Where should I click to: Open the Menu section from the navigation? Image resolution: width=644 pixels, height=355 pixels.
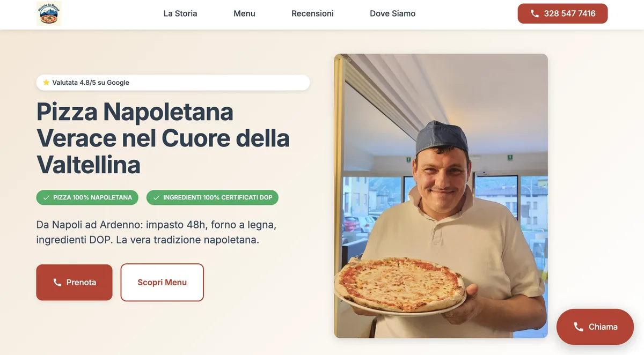click(244, 13)
